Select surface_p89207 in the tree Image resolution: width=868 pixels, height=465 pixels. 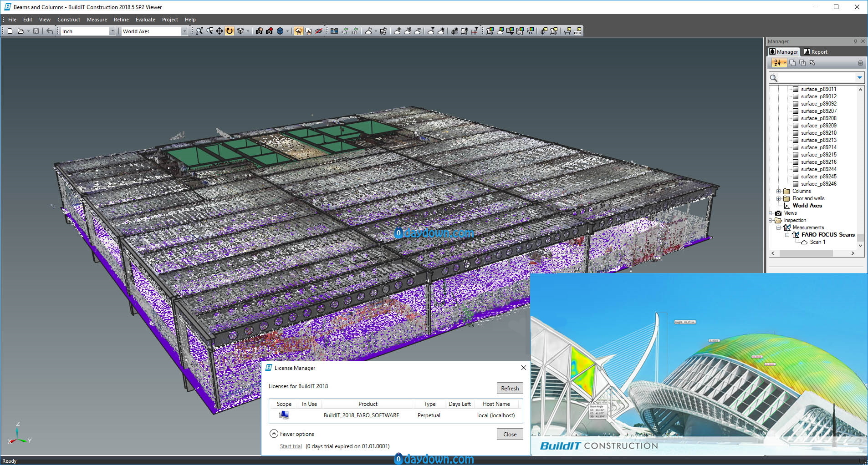coord(818,111)
